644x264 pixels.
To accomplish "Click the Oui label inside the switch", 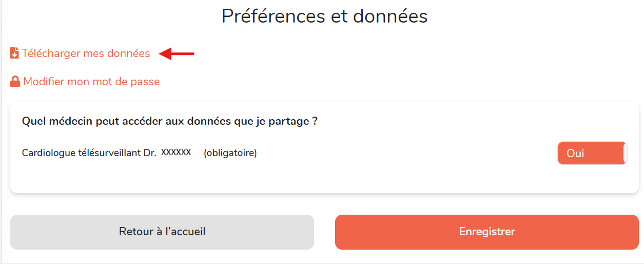I will (575, 153).
